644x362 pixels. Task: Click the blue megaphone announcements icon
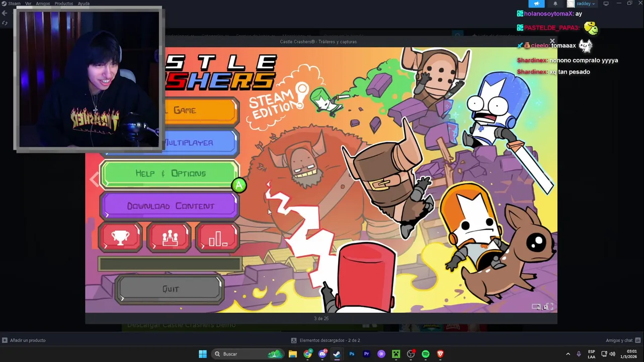536,4
